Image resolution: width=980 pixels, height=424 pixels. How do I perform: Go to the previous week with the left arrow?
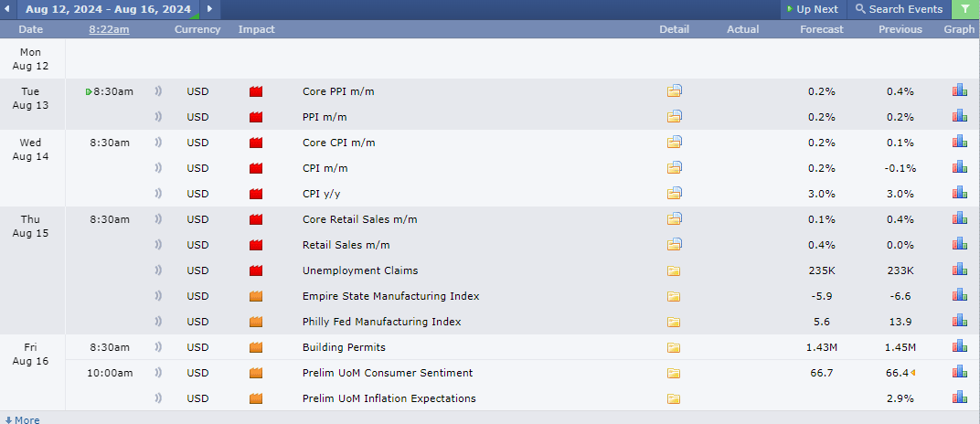click(x=7, y=9)
